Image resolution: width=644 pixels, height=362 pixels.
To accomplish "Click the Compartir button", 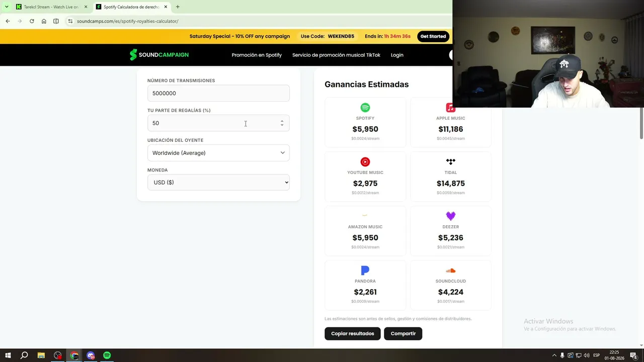I will point(403,333).
